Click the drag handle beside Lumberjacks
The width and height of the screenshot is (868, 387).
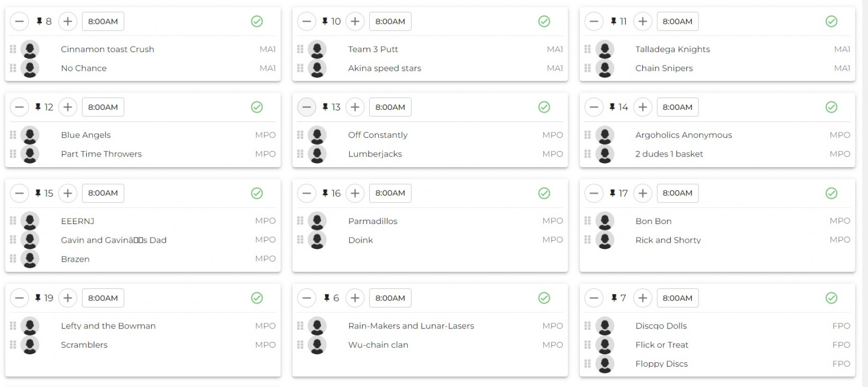[x=300, y=154]
